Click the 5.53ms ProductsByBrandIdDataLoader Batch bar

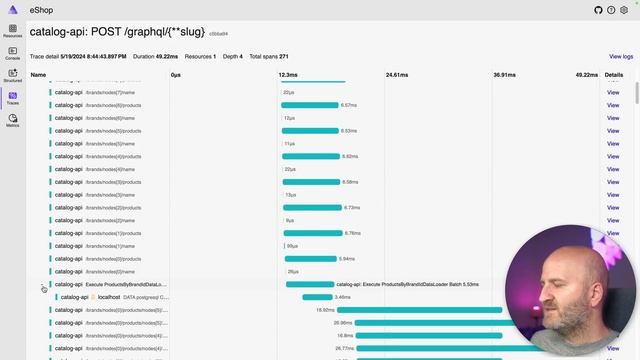click(310, 284)
